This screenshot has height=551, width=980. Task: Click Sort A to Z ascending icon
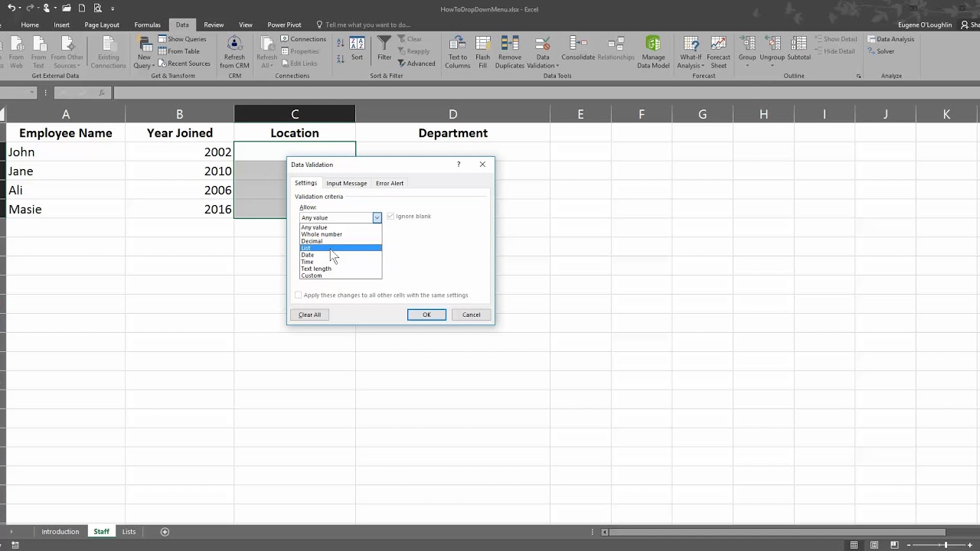click(x=340, y=42)
